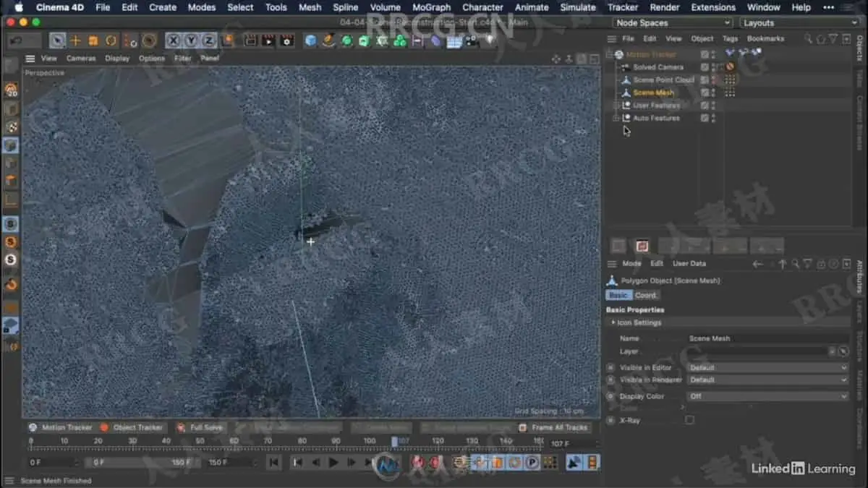Activate the Rotate tool
Image resolution: width=868 pixels, height=488 pixels.
tap(111, 40)
